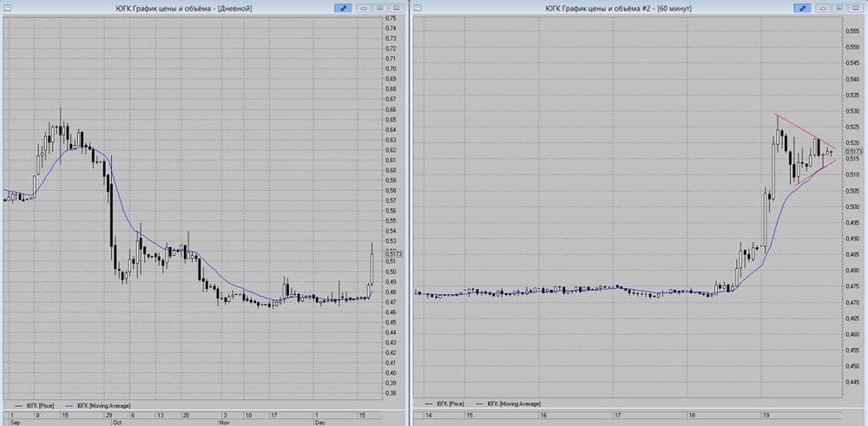This screenshot has width=868, height=426.
Task: Maximize the 60-minute chart window
Action: (x=839, y=8)
